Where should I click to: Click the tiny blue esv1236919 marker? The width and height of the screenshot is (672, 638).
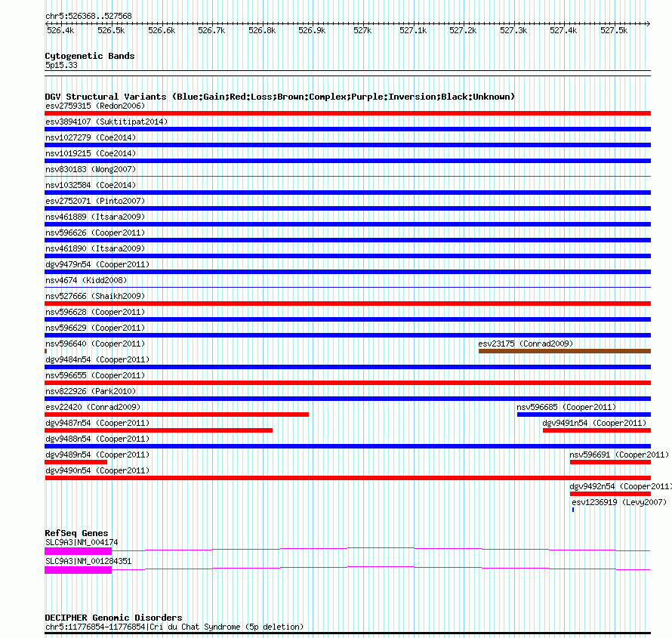pyautogui.click(x=573, y=510)
